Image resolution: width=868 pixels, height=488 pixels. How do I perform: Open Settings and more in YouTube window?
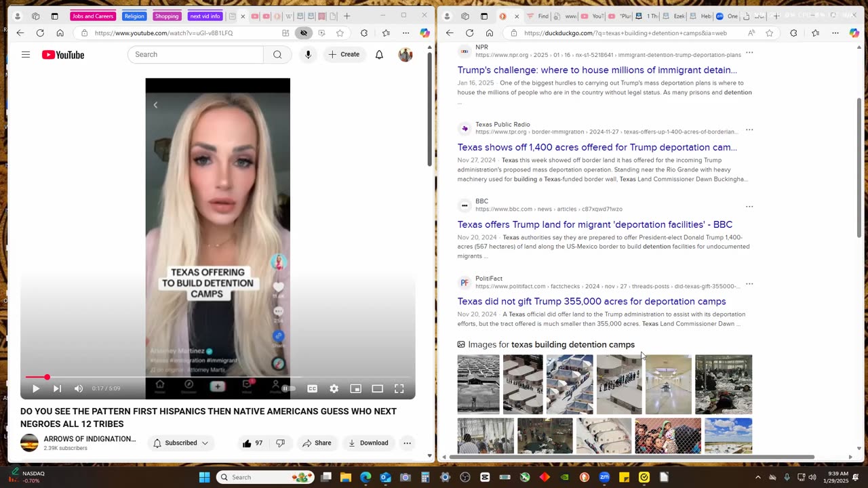pyautogui.click(x=406, y=33)
